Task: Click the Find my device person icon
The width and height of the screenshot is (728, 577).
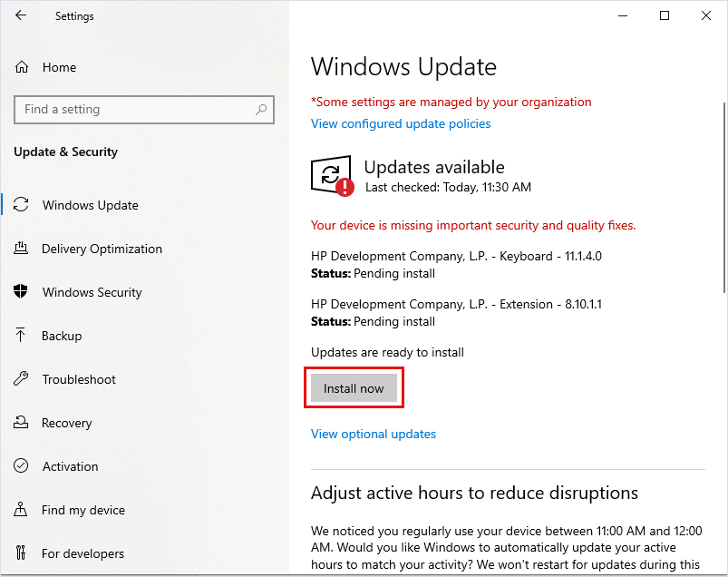Action: pos(21,509)
